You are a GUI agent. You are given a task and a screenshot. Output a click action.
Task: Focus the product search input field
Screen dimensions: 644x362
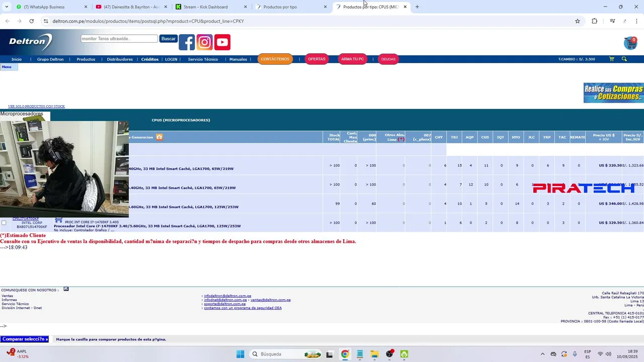click(119, 39)
